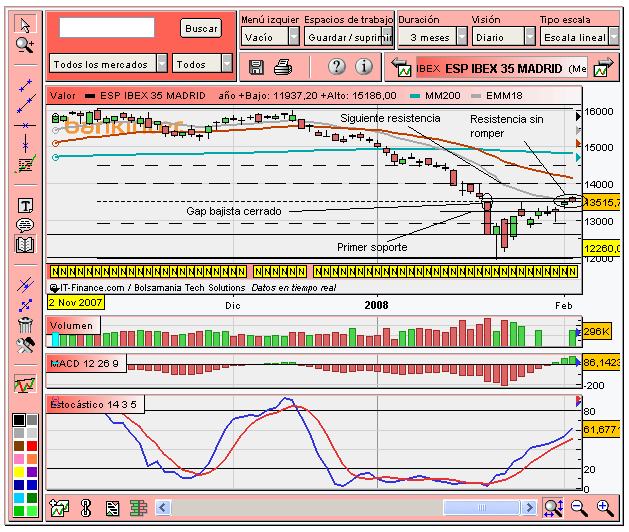Click scrollbar right arrow
This screenshot has width=629, height=532.
530,508
